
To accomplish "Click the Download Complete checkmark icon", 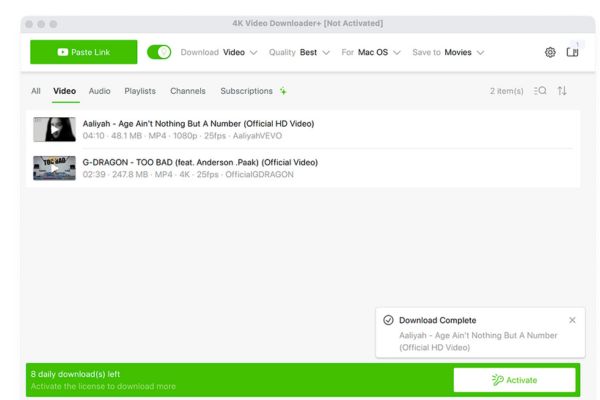I will point(388,320).
